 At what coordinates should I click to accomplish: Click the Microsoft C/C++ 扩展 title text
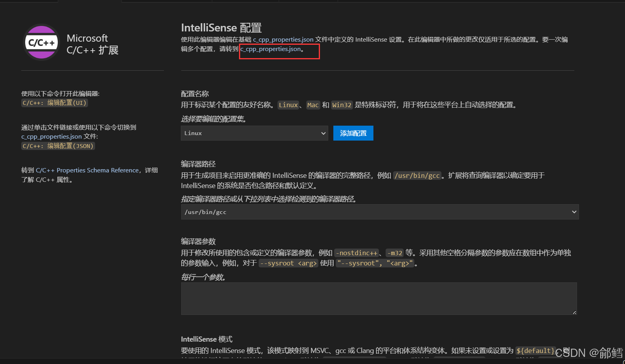[x=93, y=44]
